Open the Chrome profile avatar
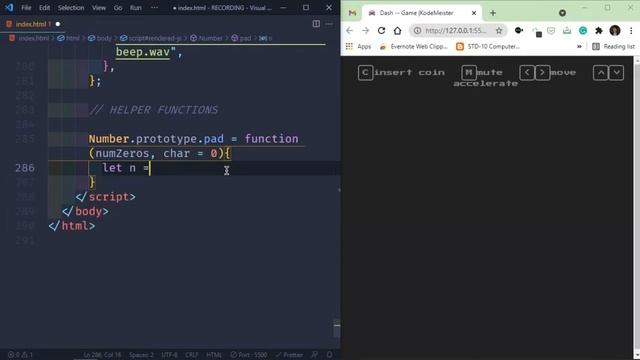Screen dimensions: 640x360 point(615,31)
